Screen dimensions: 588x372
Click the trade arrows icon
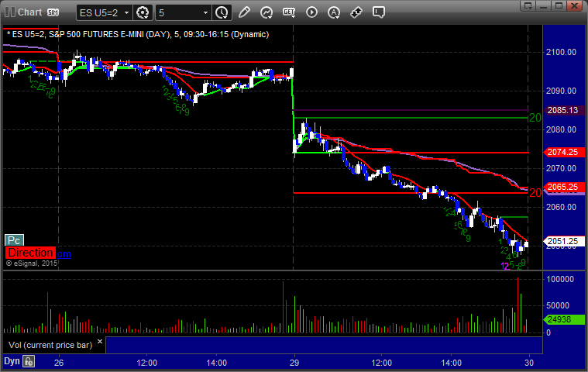[x=356, y=12]
